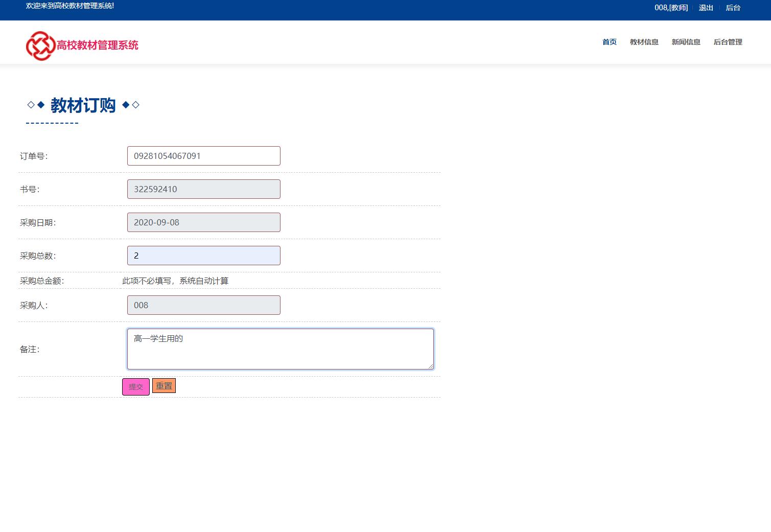This screenshot has height=532, width=771.
Task: Open the 新闻信息 section
Action: [x=686, y=42]
